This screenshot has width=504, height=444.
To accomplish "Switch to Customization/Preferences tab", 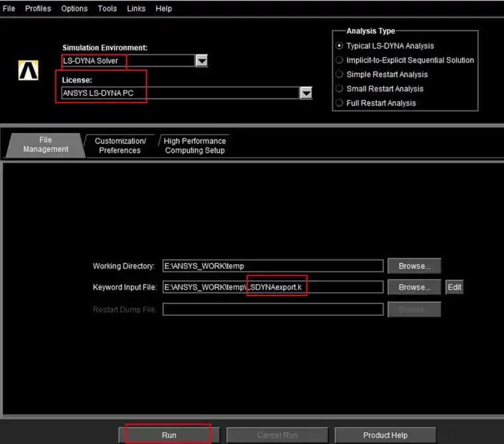I will 120,146.
